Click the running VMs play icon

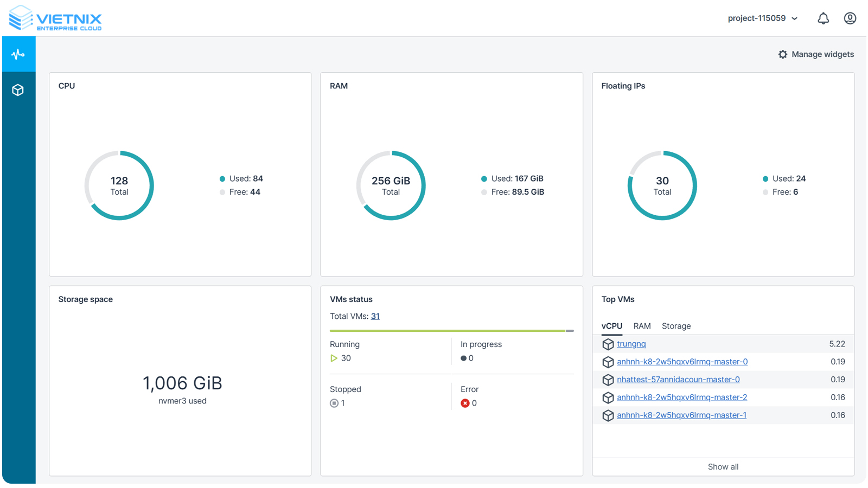(x=334, y=358)
